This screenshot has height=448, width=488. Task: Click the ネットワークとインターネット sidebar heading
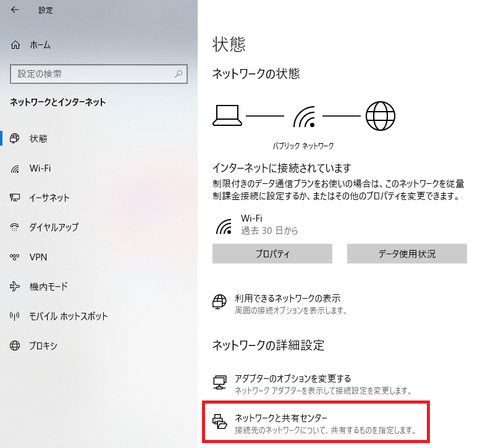click(58, 102)
